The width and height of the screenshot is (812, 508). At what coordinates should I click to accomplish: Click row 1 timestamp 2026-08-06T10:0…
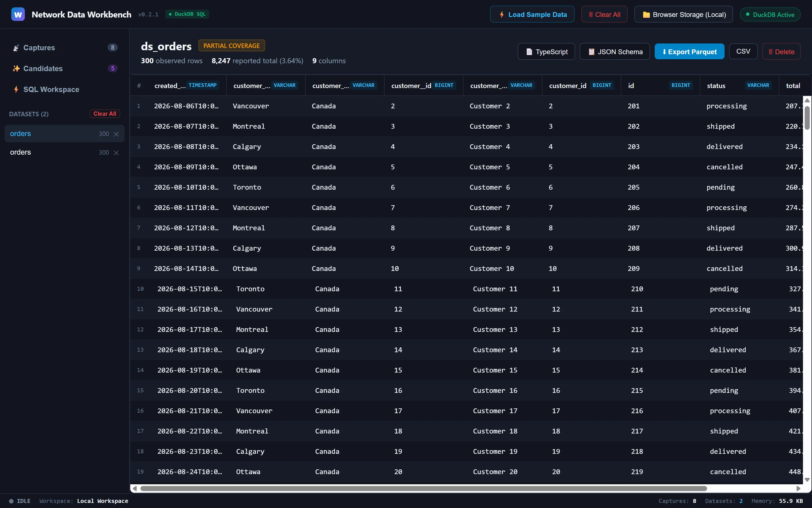(187, 106)
